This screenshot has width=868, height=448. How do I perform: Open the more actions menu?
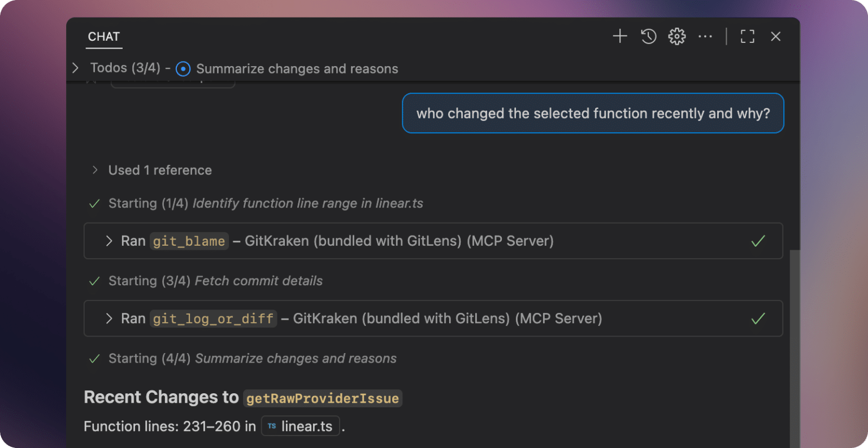[705, 36]
